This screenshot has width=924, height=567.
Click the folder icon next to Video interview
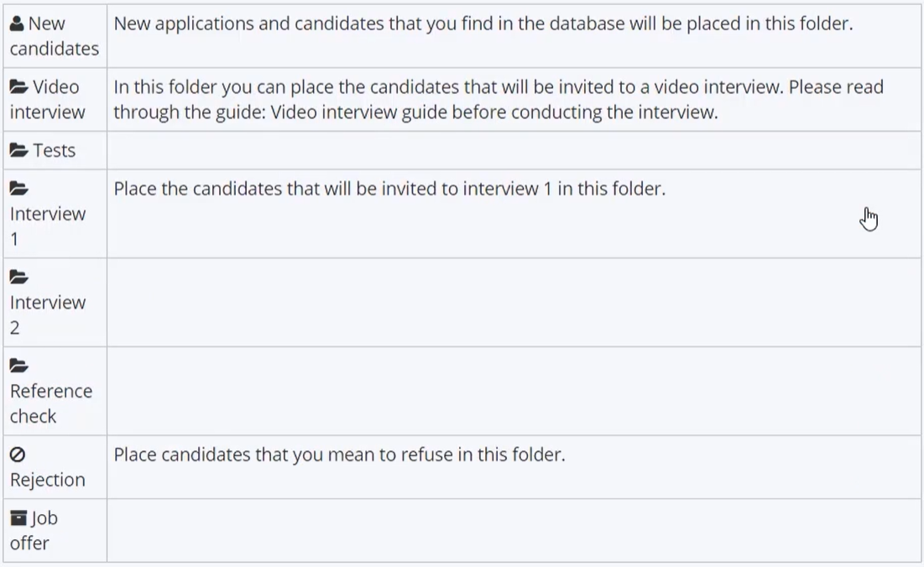point(18,87)
